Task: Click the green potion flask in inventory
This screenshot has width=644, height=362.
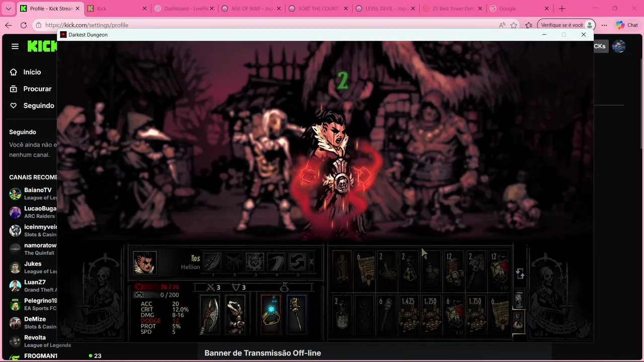Action: [x=409, y=270]
